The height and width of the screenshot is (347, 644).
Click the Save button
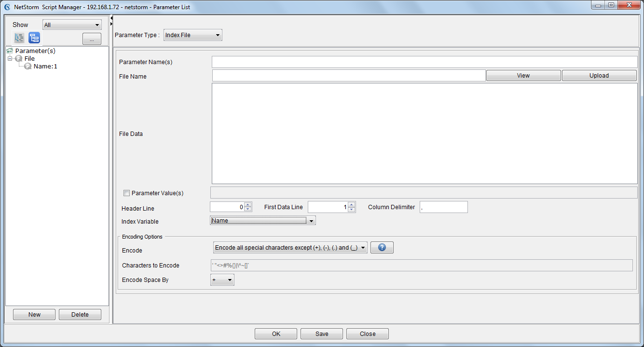pyautogui.click(x=322, y=334)
